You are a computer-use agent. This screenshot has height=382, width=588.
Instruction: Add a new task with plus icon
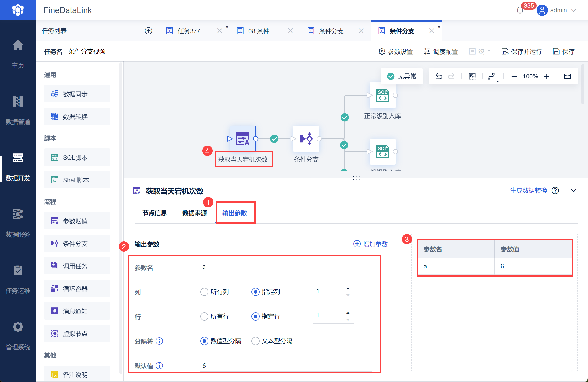[x=149, y=31]
